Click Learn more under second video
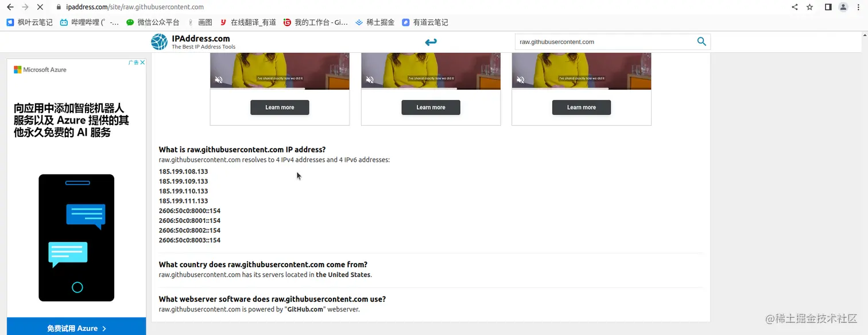The image size is (868, 335). tap(431, 107)
